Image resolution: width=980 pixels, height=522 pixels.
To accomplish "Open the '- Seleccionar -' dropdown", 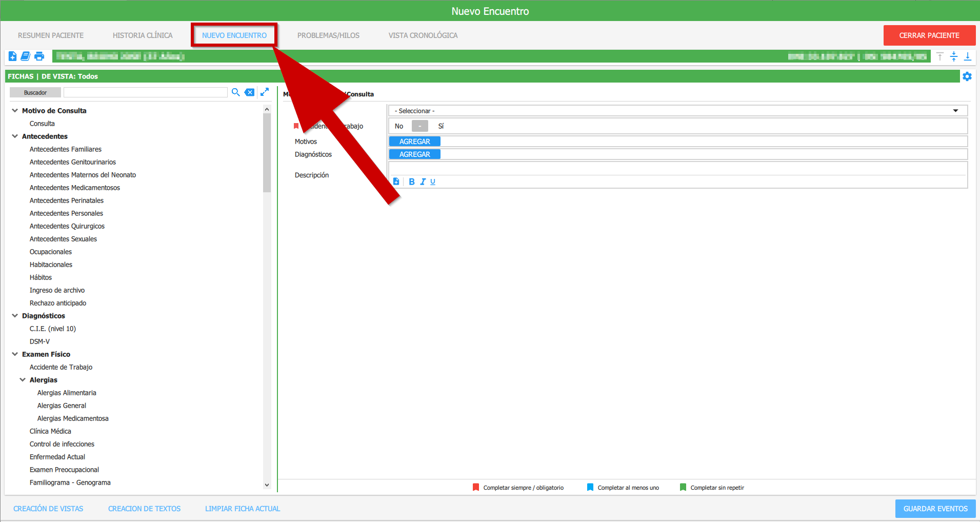I will 677,111.
